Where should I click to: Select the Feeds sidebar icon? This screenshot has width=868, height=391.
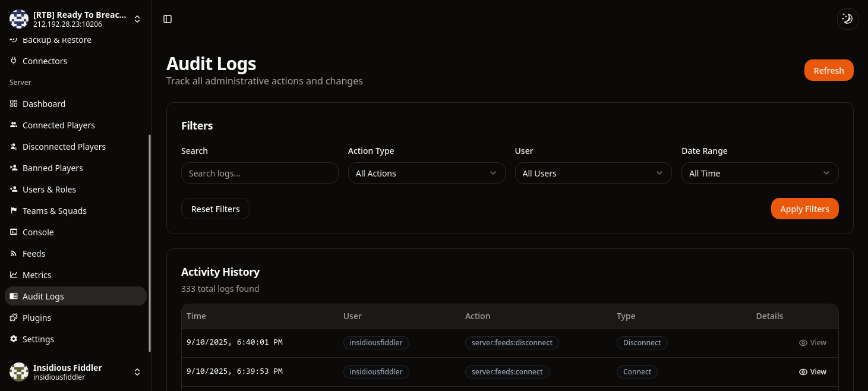tap(13, 253)
